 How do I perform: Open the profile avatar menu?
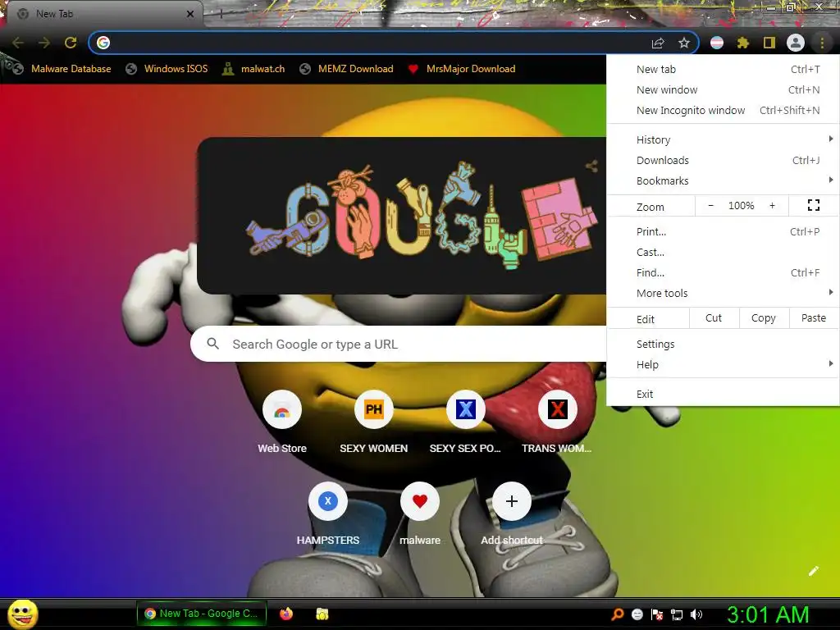(x=796, y=43)
